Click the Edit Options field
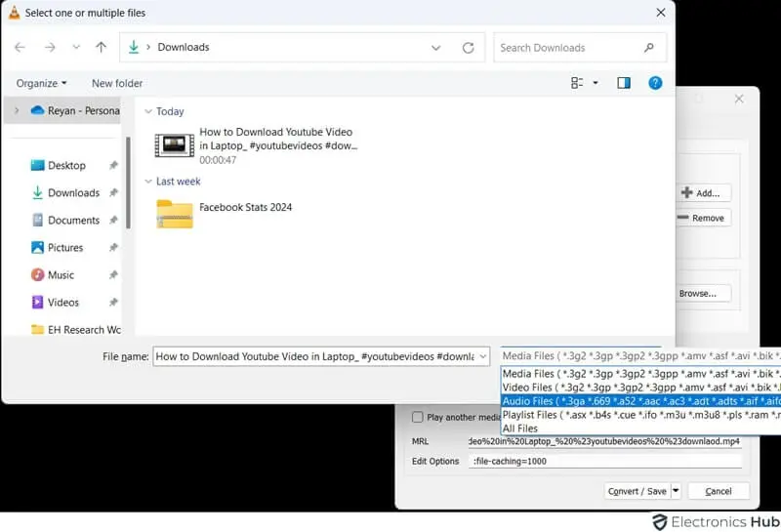781x532 pixels. coord(604,462)
